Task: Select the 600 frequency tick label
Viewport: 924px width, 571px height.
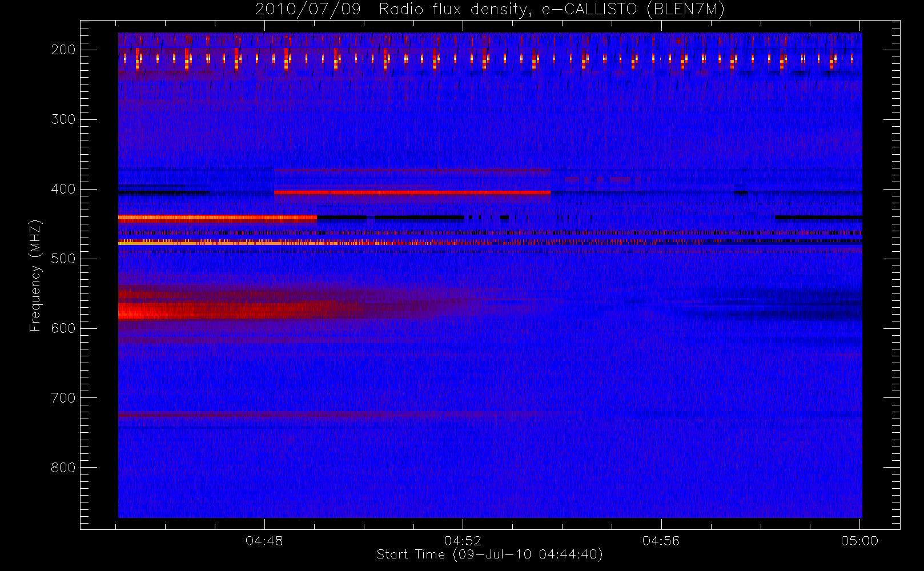Action: tap(63, 328)
